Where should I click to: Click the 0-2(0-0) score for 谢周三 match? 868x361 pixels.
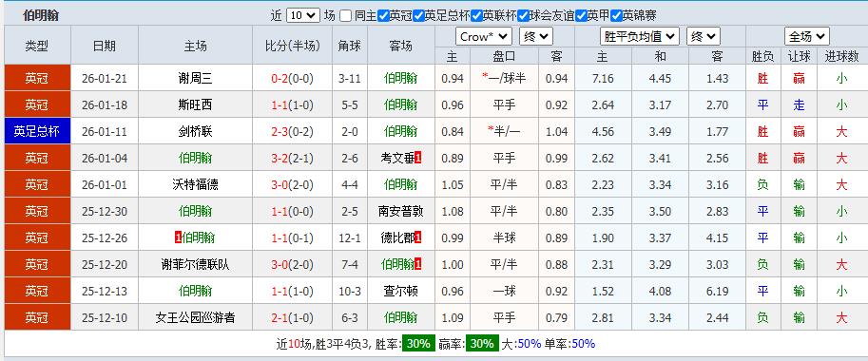[x=292, y=79]
